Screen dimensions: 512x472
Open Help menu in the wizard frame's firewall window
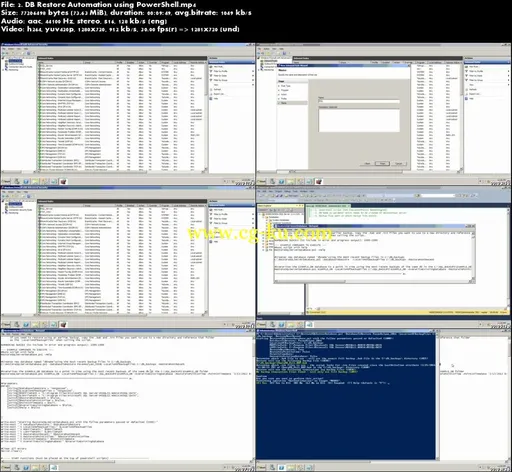pos(281,49)
